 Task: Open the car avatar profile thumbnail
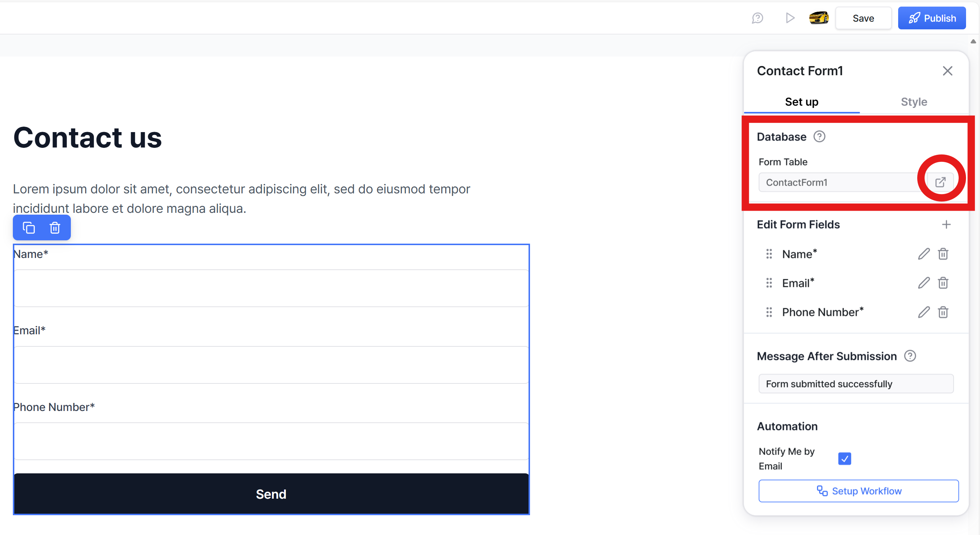click(819, 18)
